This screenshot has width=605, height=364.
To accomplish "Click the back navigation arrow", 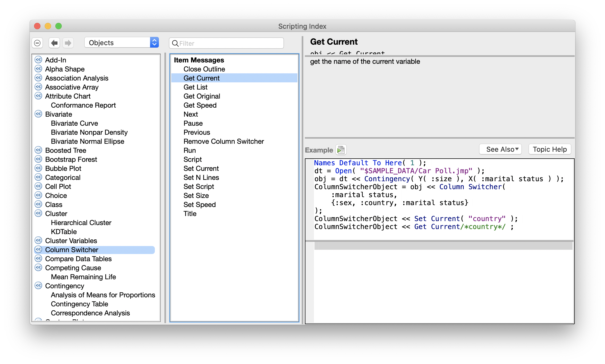I will tap(54, 43).
